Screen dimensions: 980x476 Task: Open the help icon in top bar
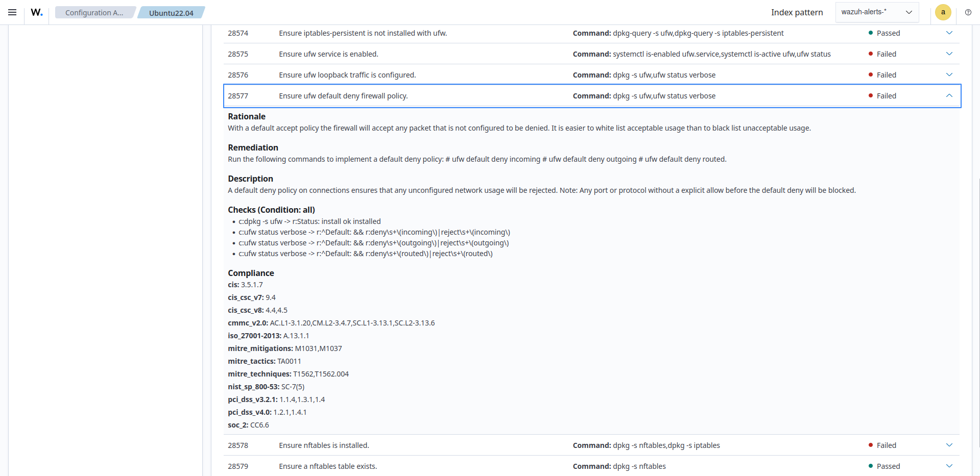(x=968, y=12)
